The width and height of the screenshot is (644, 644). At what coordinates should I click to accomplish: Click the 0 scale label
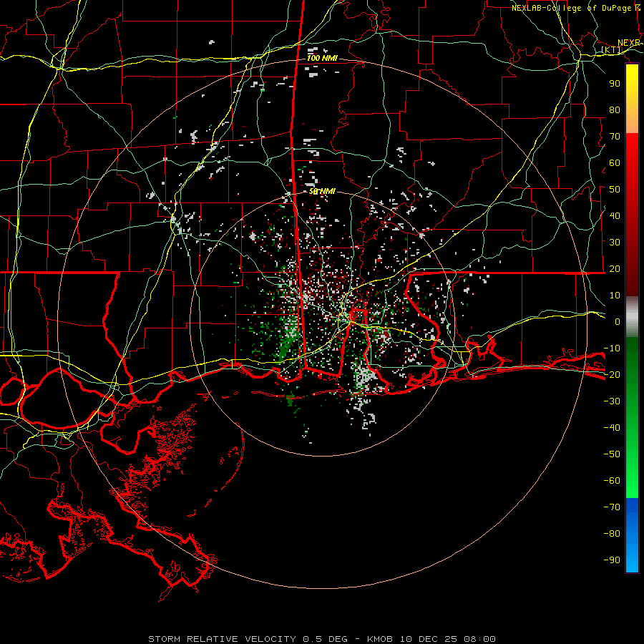(x=618, y=321)
